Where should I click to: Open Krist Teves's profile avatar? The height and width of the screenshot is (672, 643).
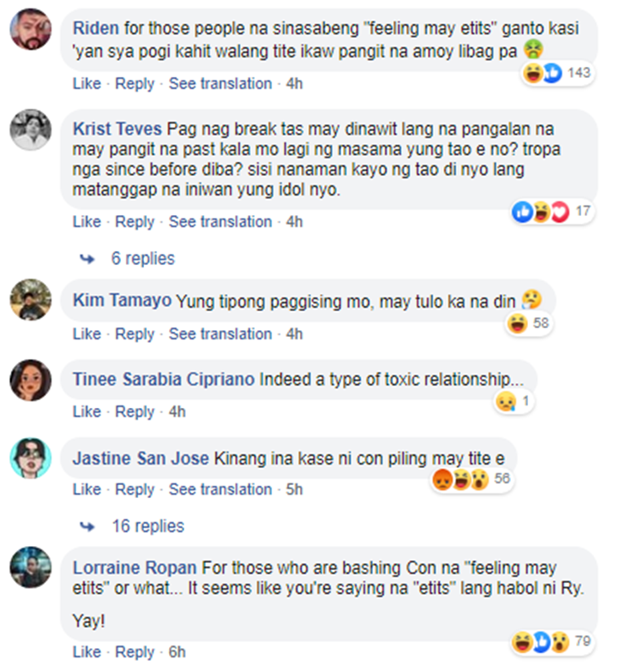(x=31, y=129)
